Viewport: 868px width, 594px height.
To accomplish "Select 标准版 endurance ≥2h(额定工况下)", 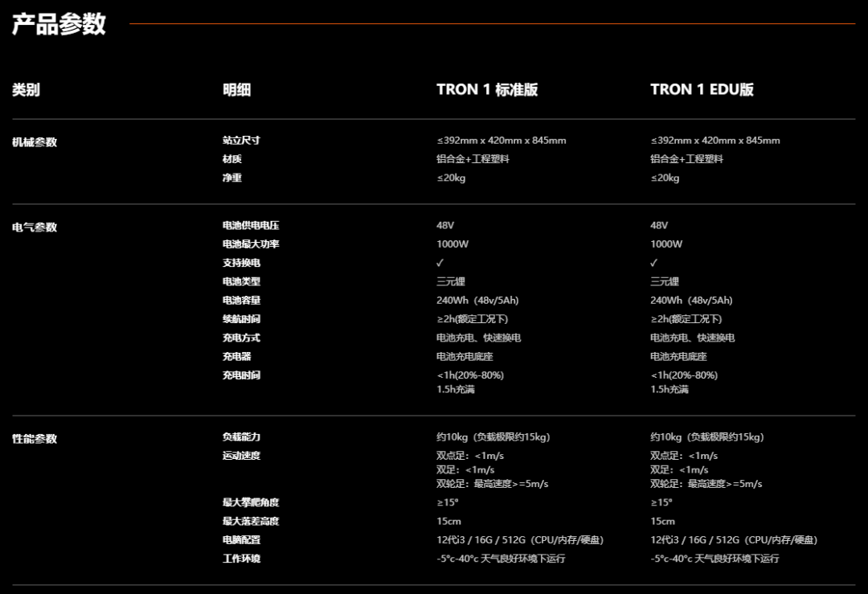I will (473, 319).
